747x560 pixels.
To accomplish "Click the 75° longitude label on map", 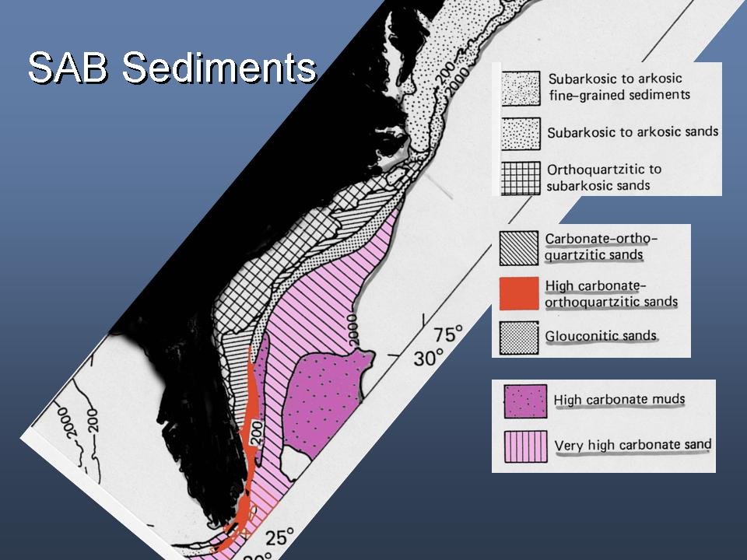I will point(449,335).
